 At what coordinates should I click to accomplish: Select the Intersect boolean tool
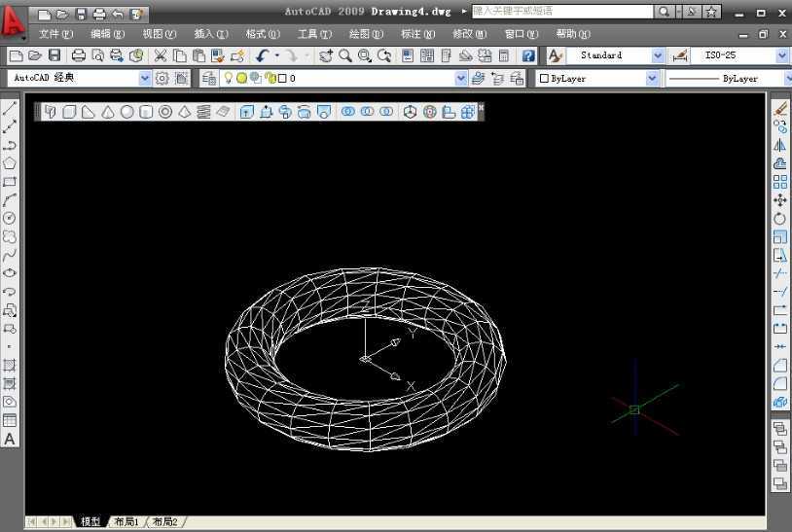click(386, 112)
